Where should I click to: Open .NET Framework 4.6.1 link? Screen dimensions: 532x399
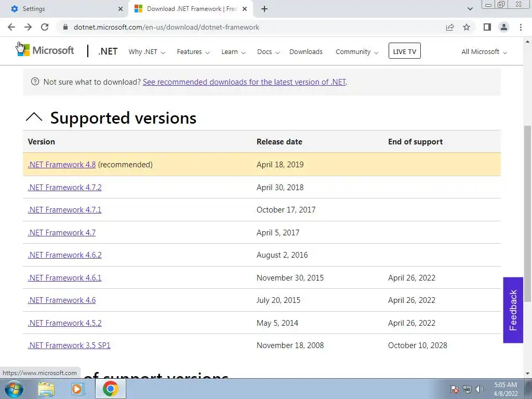(64, 277)
